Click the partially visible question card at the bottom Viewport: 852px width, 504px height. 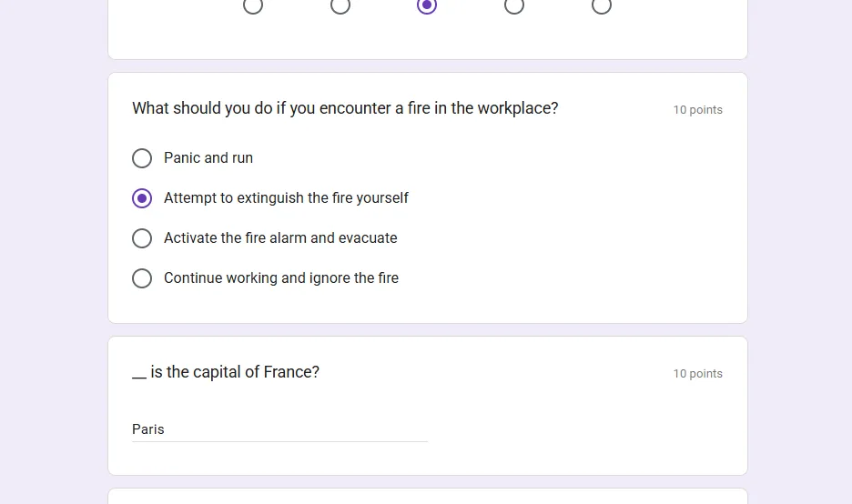point(427,497)
